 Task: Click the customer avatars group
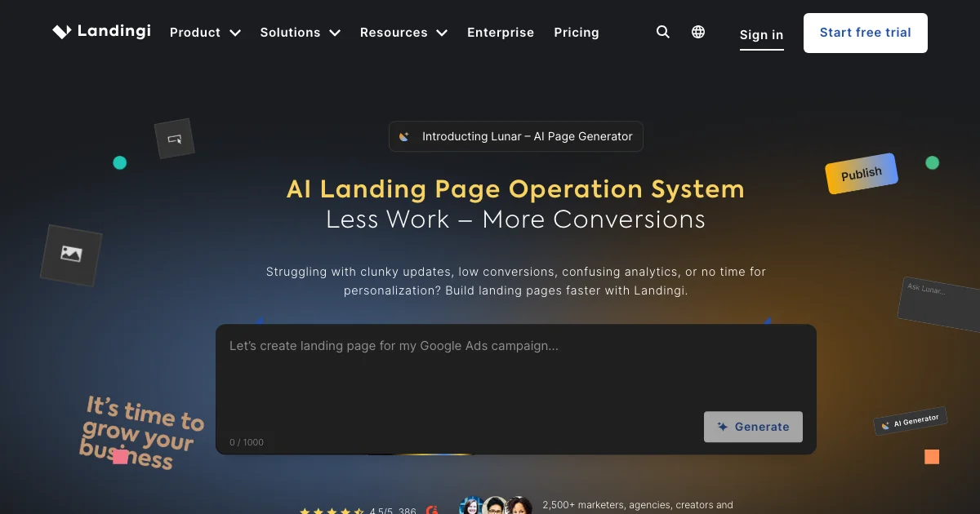point(496,507)
